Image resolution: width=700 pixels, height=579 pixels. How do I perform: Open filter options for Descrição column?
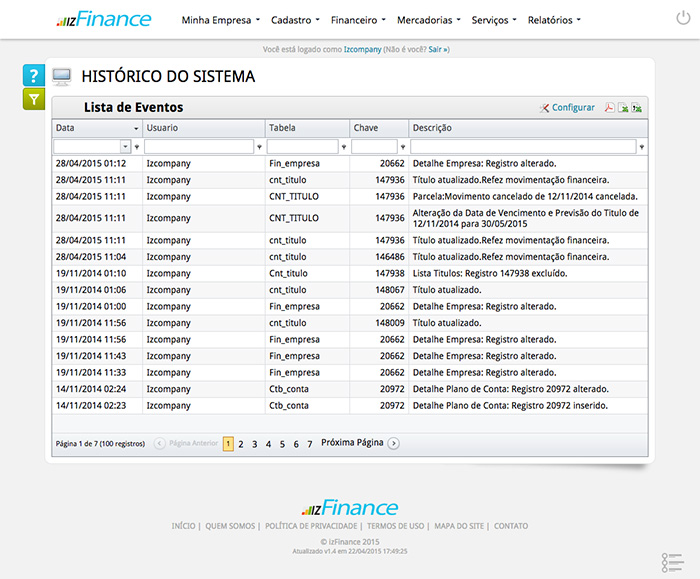click(x=642, y=147)
